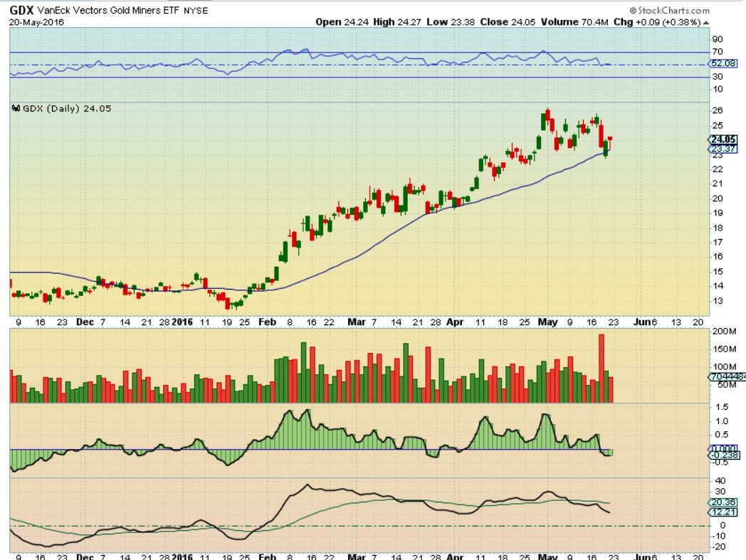Viewport: 746px width, 560px height.
Task: Click the -20 label on bottom indicator scale
Action: point(719,546)
